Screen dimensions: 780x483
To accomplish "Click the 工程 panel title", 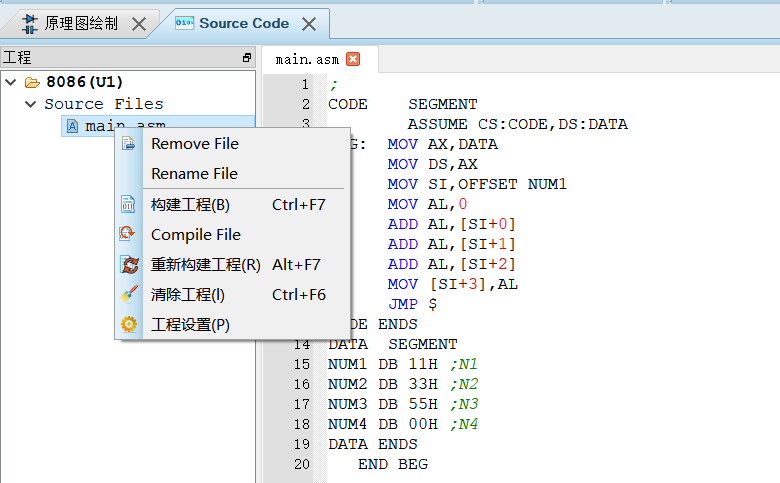I will click(x=17, y=58).
